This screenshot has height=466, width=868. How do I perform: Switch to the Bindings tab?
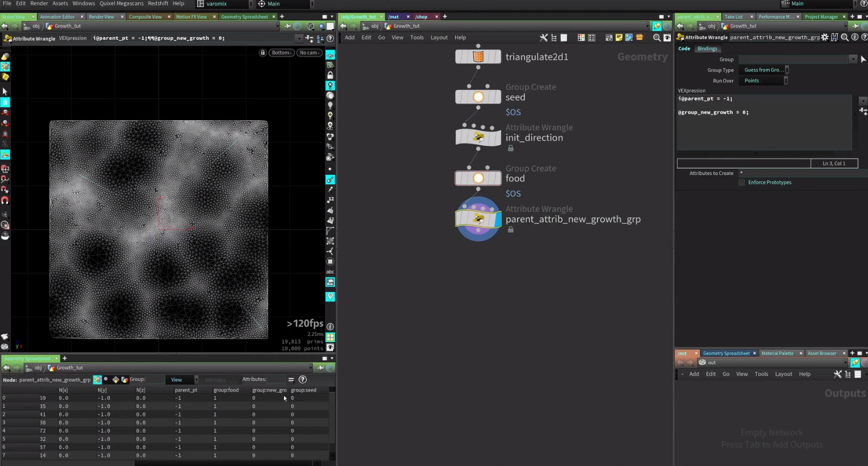(707, 48)
